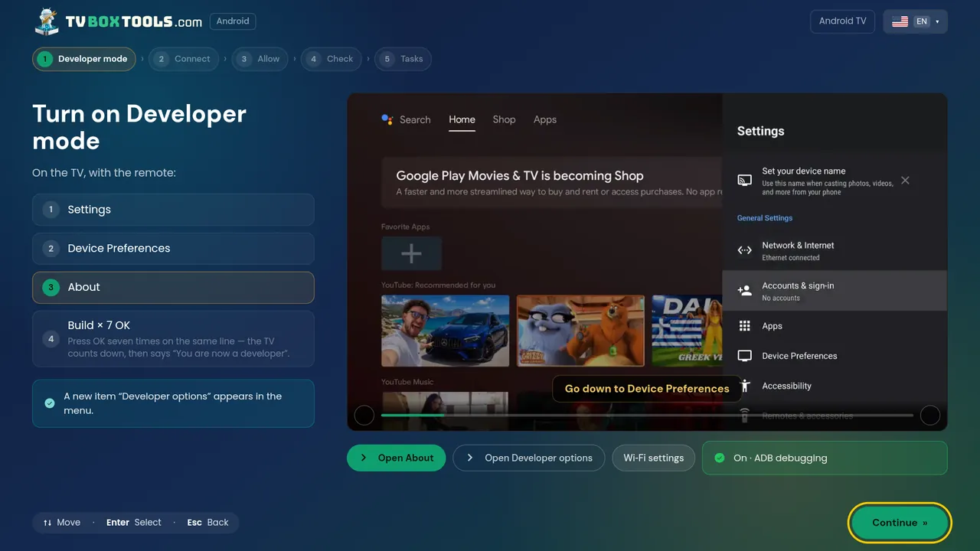
Task: Select the "Build × 7 OK" step
Action: coord(173,339)
